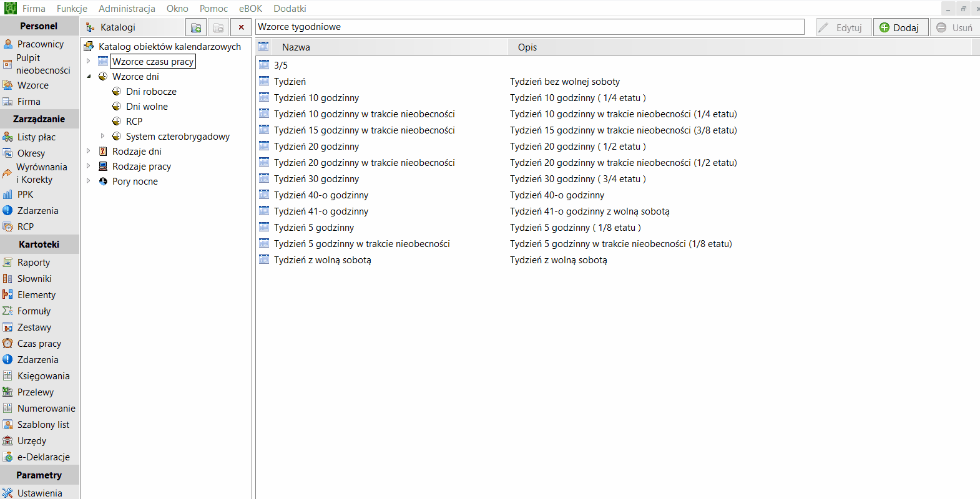Select the Kartoteki section header

click(39, 245)
